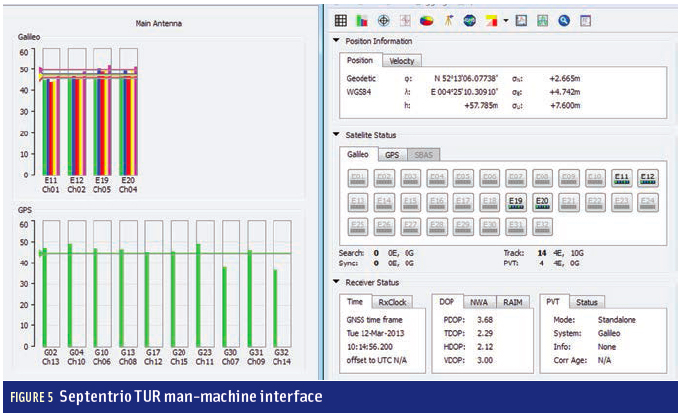Click the tripod antenna toolbar icon
Viewport: 683px width, 418px height.
click(449, 19)
